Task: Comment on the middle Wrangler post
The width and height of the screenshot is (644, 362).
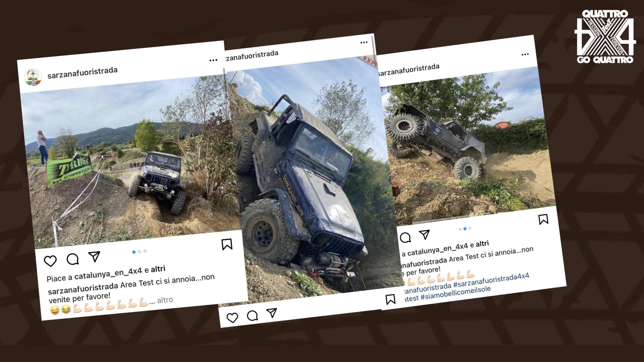Action: pos(252,315)
